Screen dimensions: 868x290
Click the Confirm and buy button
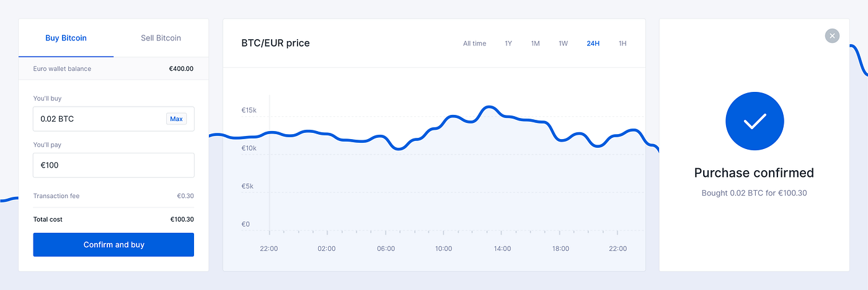point(113,245)
